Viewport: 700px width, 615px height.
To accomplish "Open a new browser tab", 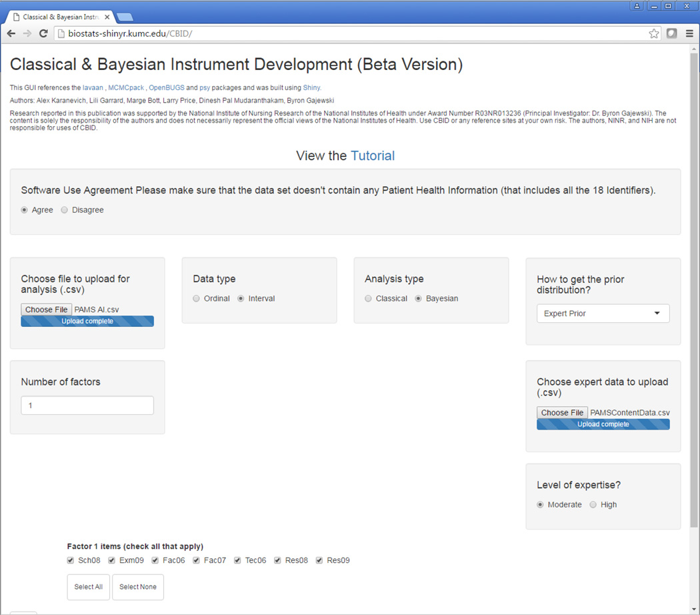I will tap(125, 17).
